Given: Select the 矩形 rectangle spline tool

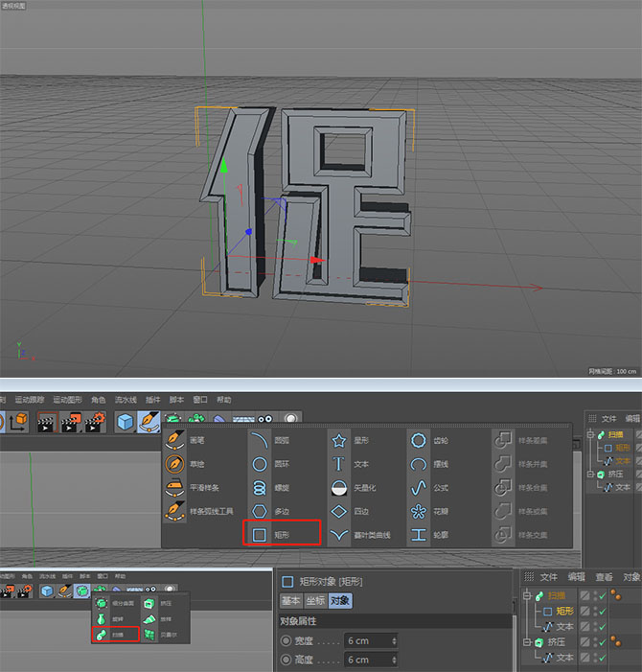Looking at the screenshot, I should 280,534.
